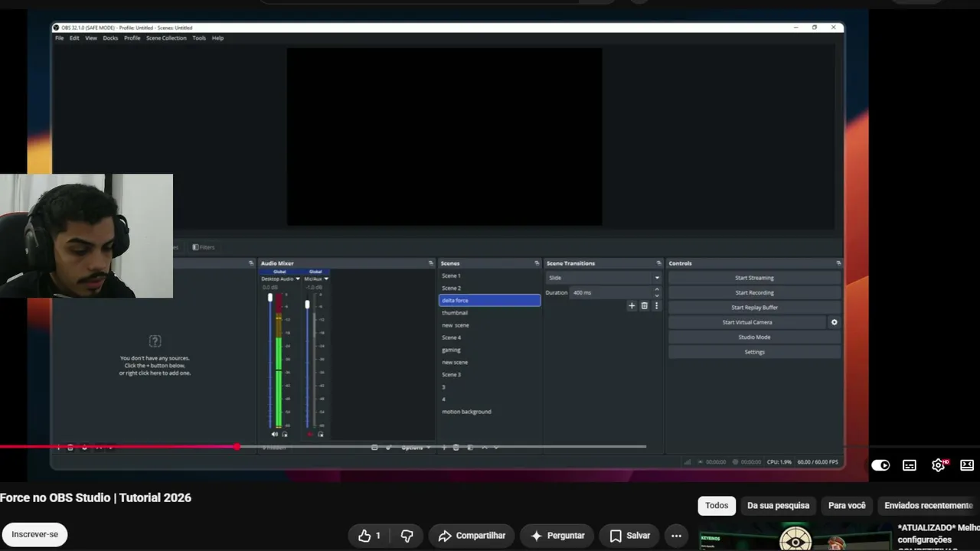This screenshot has width=980, height=551.
Task: Switch YouTube player to theater mode
Action: 967,465
